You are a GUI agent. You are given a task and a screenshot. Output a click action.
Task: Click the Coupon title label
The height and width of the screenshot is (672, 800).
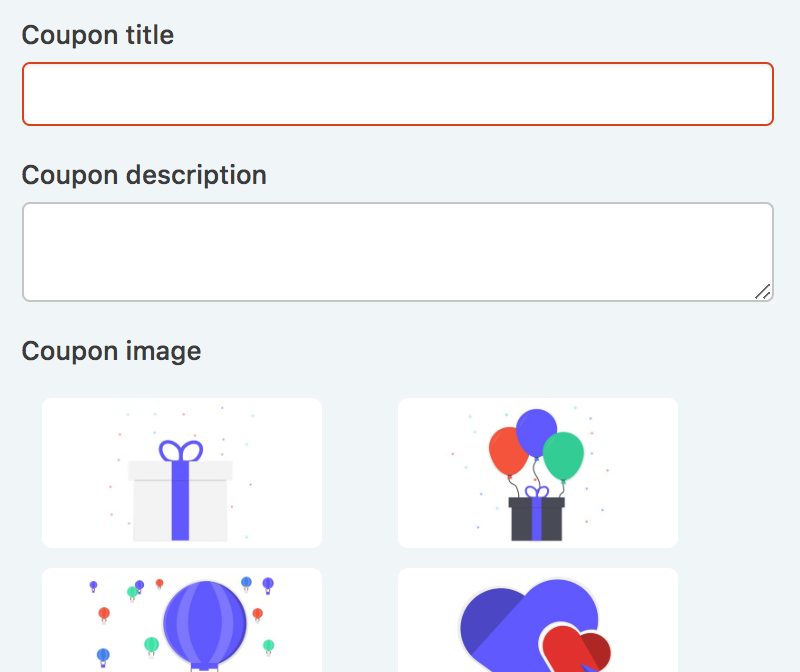(x=97, y=35)
